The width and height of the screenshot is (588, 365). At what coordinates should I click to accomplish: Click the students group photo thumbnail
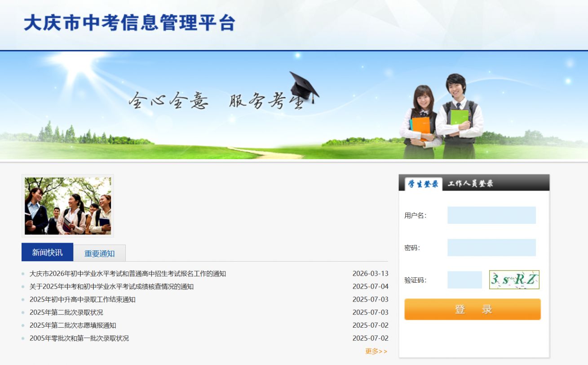(x=68, y=206)
